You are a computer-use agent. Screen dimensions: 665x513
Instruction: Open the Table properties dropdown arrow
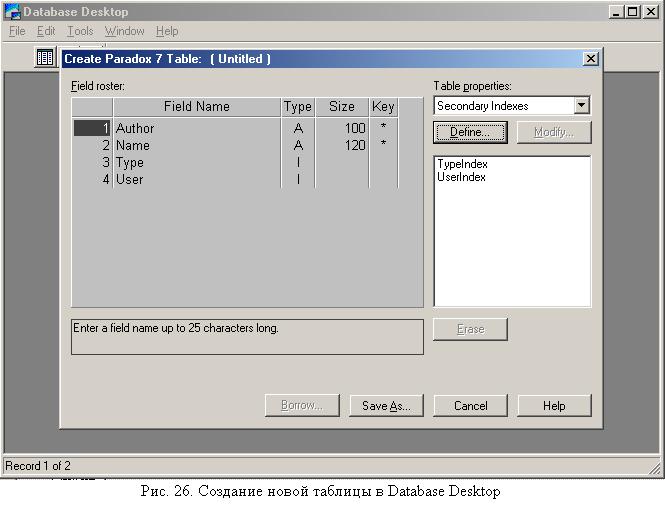click(x=581, y=106)
